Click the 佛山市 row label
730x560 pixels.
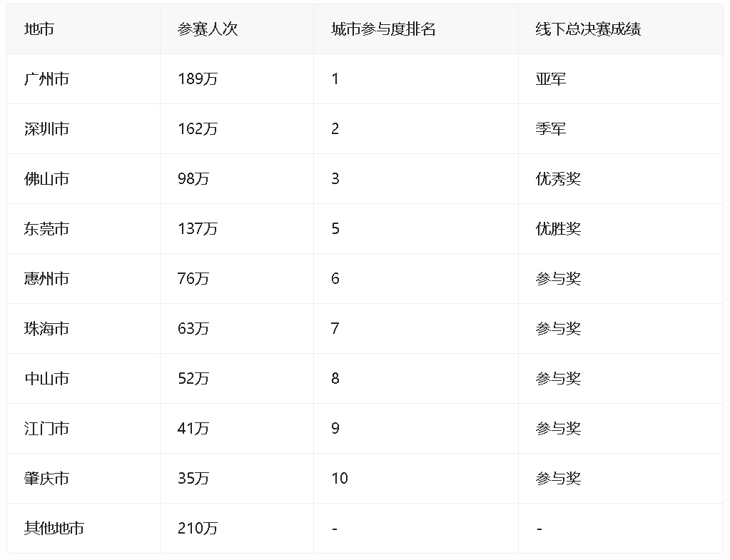pyautogui.click(x=46, y=179)
